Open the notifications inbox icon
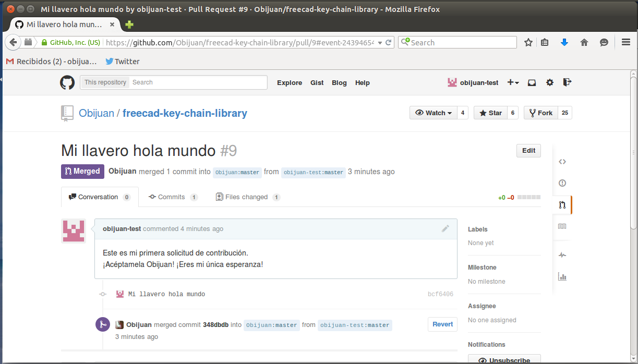 click(532, 82)
